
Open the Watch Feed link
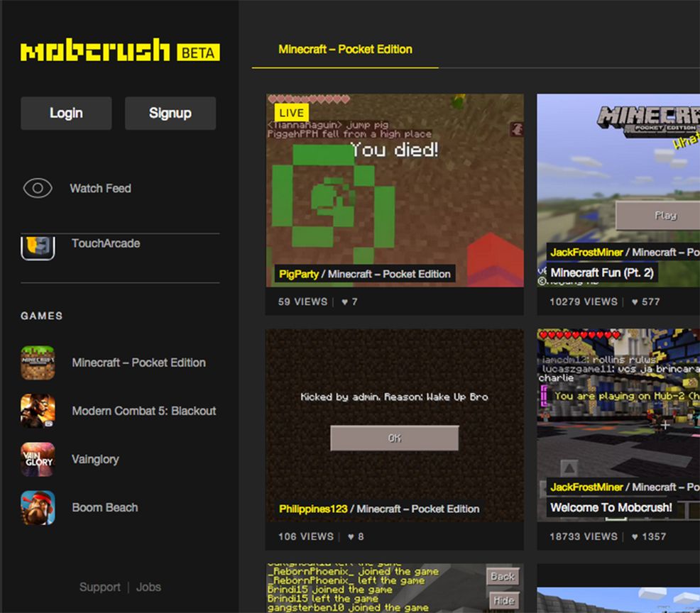coord(100,188)
